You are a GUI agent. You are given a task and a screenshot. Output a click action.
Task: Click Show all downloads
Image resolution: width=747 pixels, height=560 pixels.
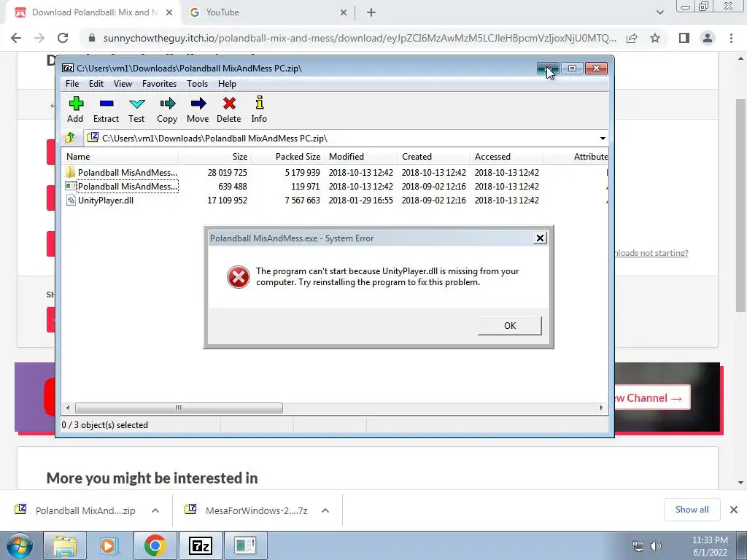(x=692, y=510)
